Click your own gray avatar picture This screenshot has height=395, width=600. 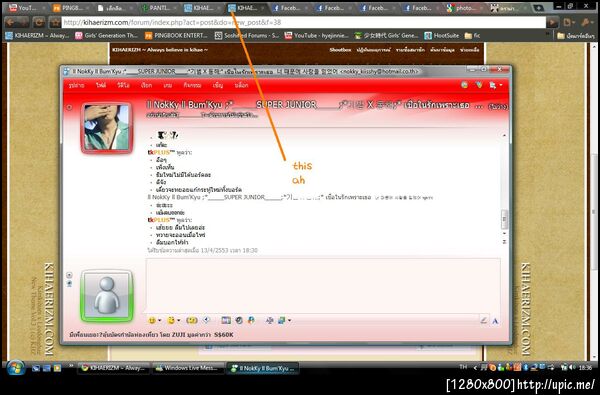point(107,296)
